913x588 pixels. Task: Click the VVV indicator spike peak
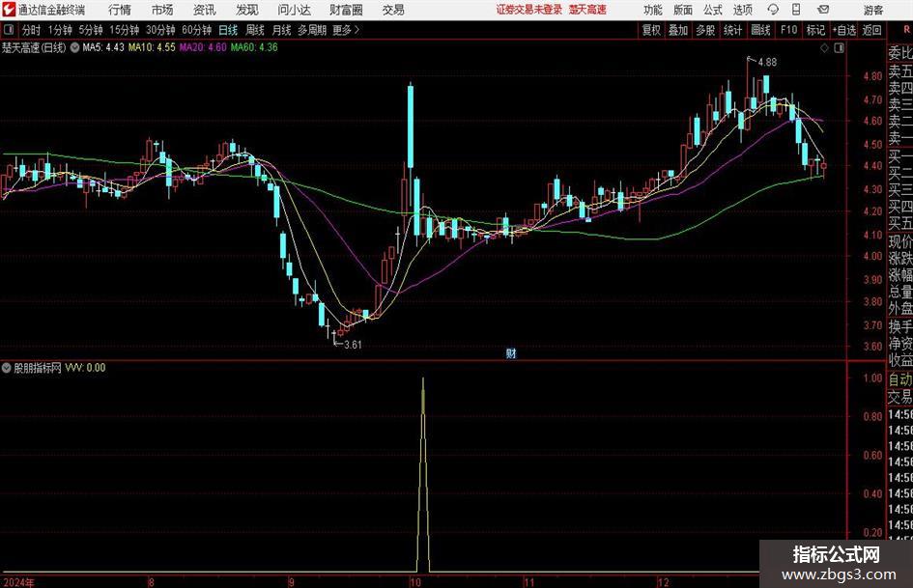tap(423, 379)
